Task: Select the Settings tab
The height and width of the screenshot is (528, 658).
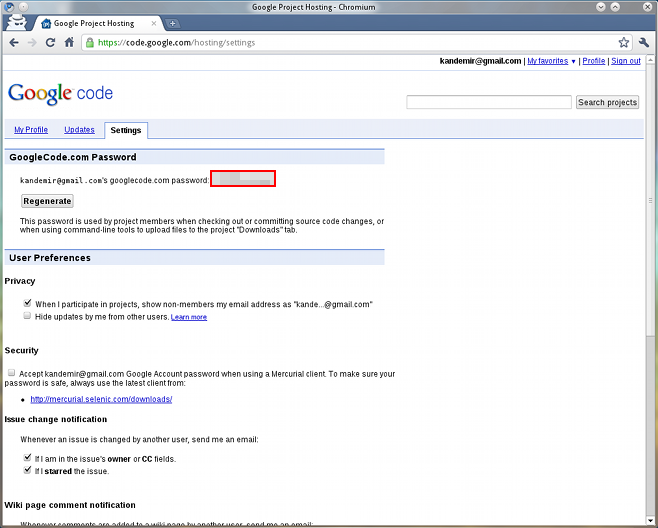Action: 126,130
